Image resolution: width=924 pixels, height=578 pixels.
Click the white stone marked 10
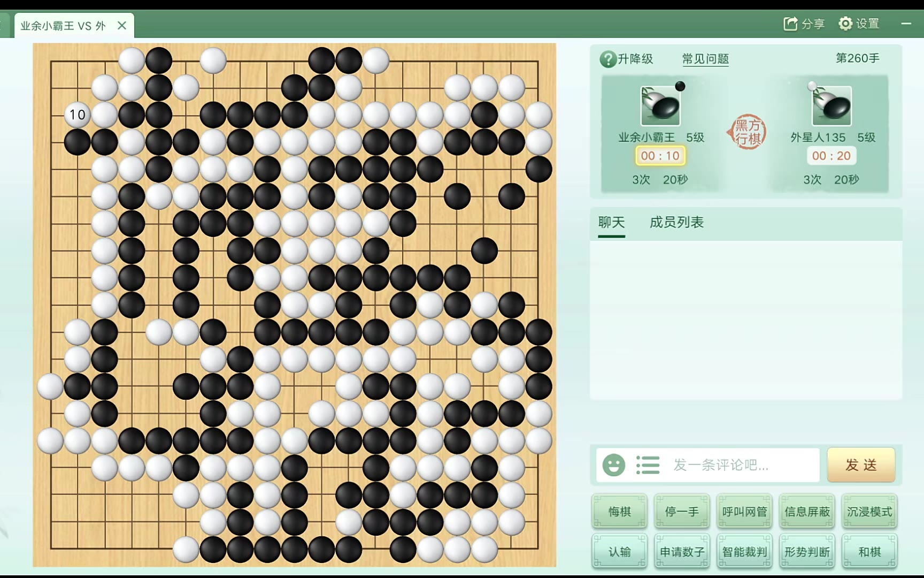point(77,115)
